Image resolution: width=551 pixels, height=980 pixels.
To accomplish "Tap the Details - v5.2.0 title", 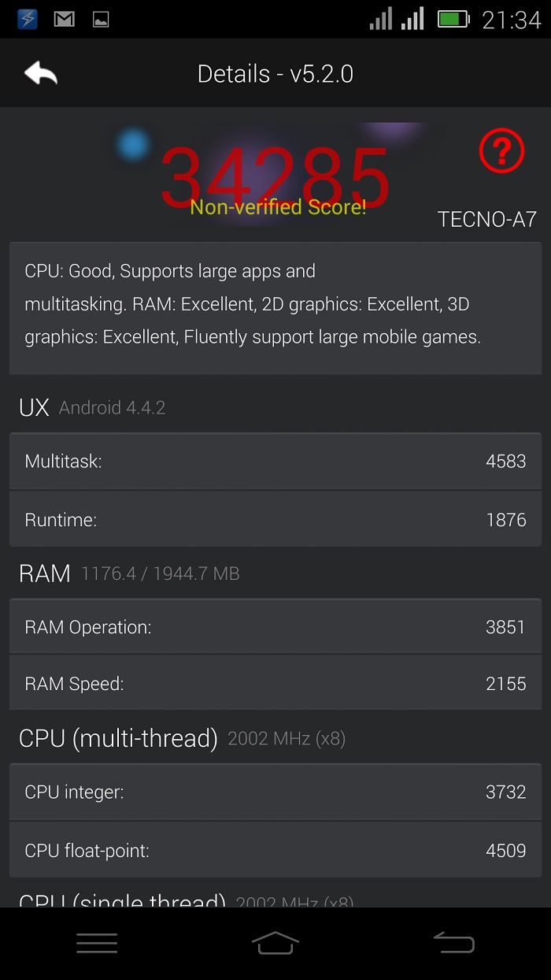I will pyautogui.click(x=275, y=74).
